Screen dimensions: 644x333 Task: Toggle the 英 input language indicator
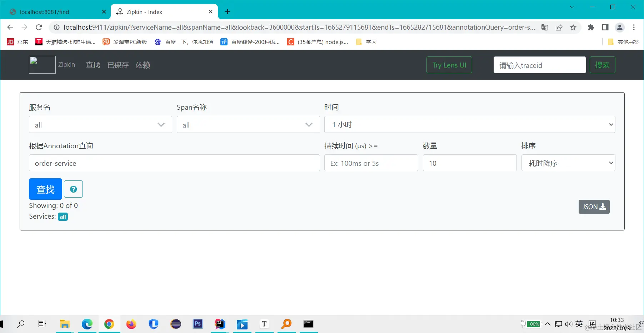pyautogui.click(x=579, y=324)
